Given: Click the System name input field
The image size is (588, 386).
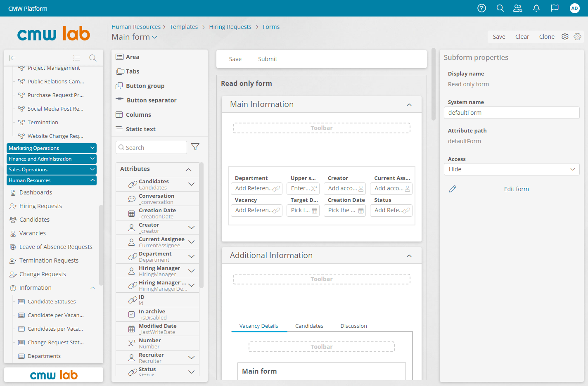Looking at the screenshot, I should click(511, 113).
